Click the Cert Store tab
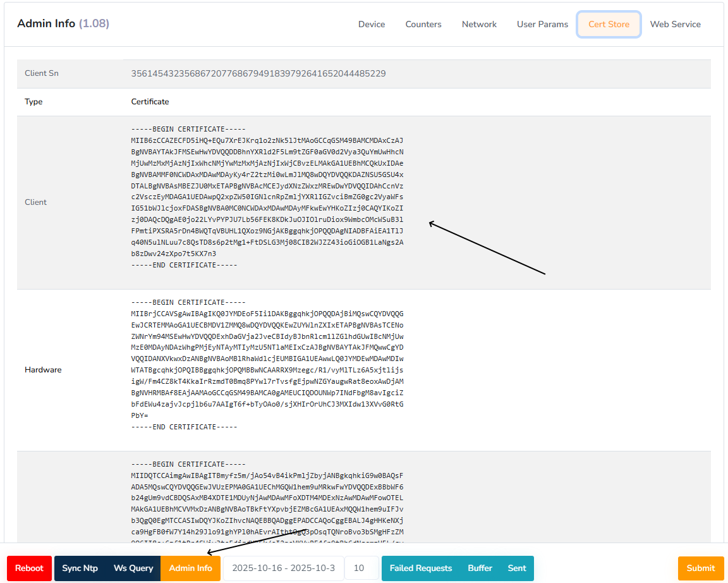The width and height of the screenshot is (728, 583). coord(609,24)
